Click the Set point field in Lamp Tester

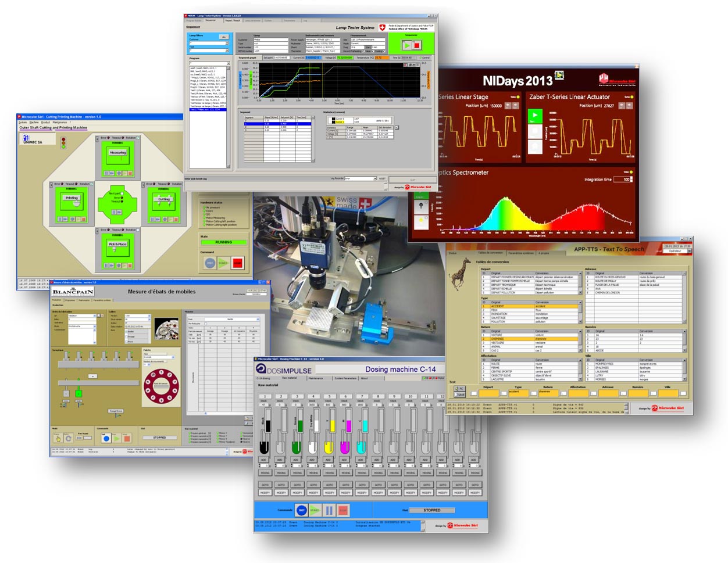point(282,58)
